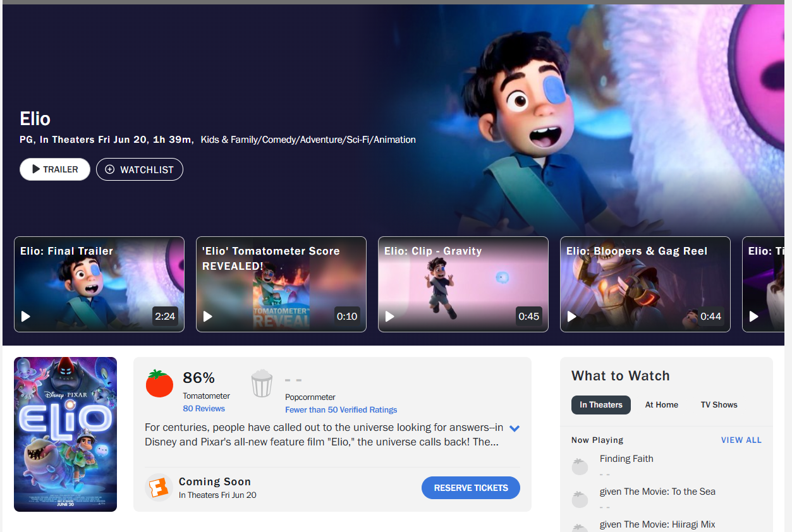Add Elio to WATCHLIST
Screen dimensions: 792x532
(140, 169)
